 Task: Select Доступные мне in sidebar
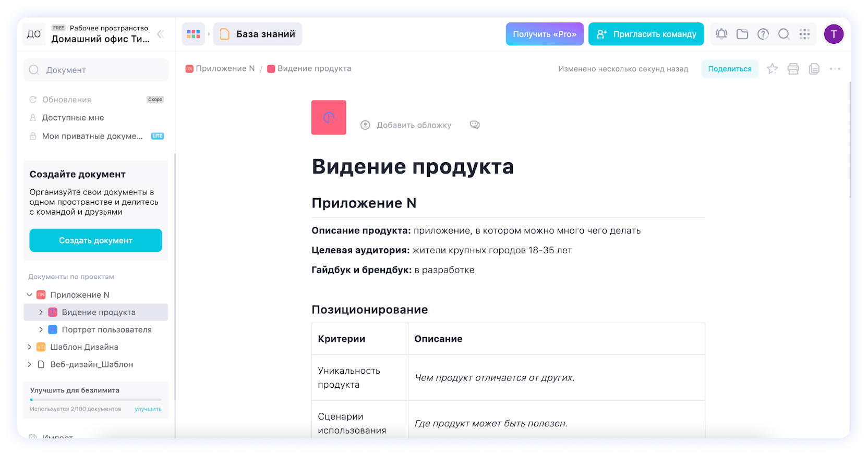(x=73, y=118)
